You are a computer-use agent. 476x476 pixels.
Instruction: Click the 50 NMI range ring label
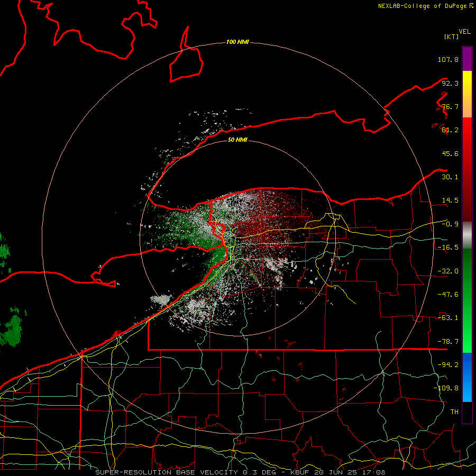237,140
